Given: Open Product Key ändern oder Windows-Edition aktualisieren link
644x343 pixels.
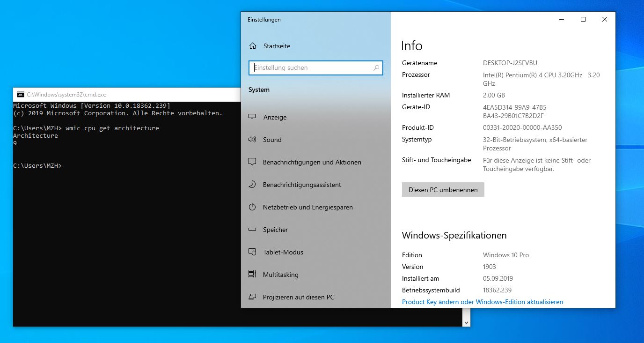Looking at the screenshot, I should (483, 302).
